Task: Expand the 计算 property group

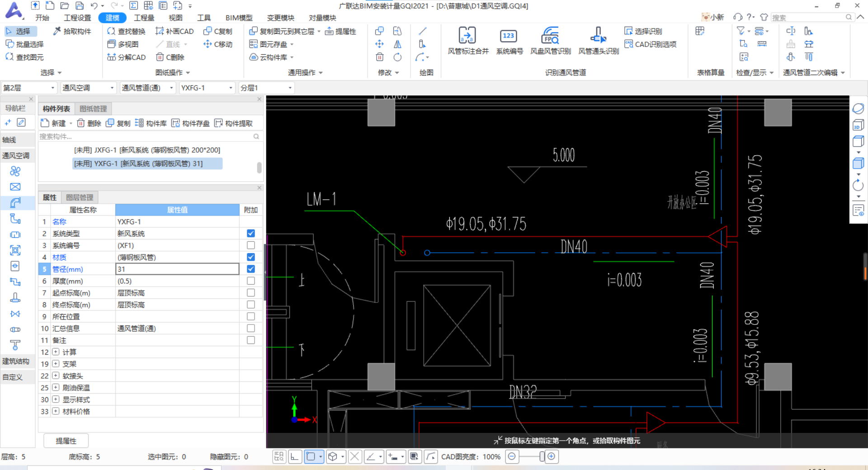Action: coord(56,352)
